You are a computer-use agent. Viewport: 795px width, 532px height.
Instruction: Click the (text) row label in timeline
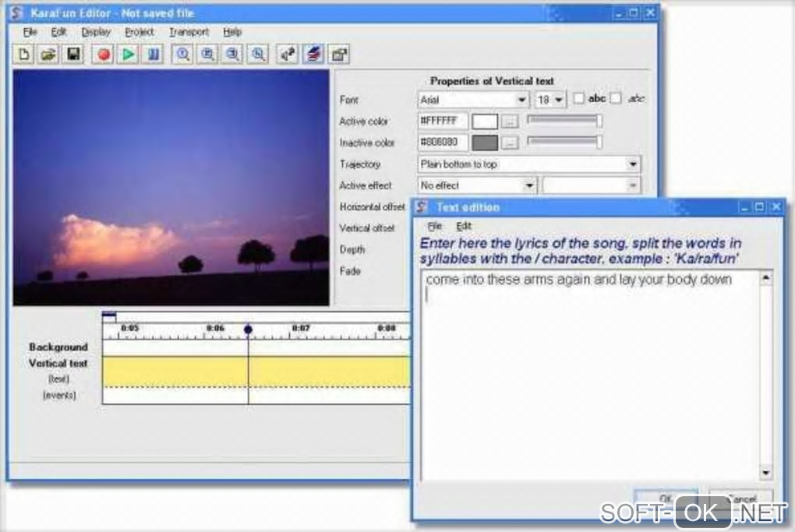(58, 379)
